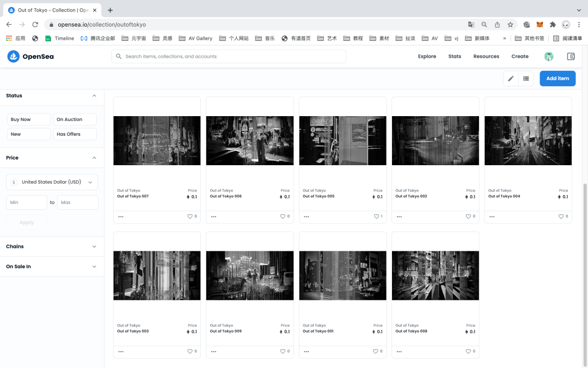Collapse the Price filter section
This screenshot has width=588, height=368.
(94, 158)
